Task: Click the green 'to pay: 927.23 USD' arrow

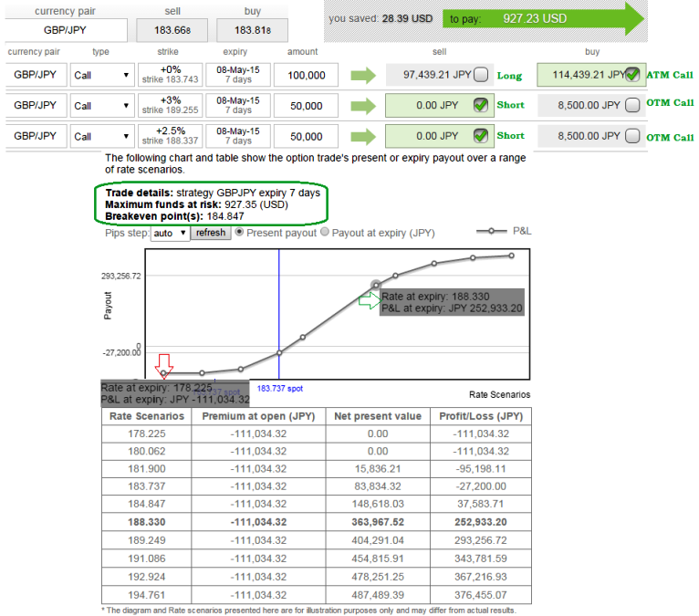Action: [544, 19]
